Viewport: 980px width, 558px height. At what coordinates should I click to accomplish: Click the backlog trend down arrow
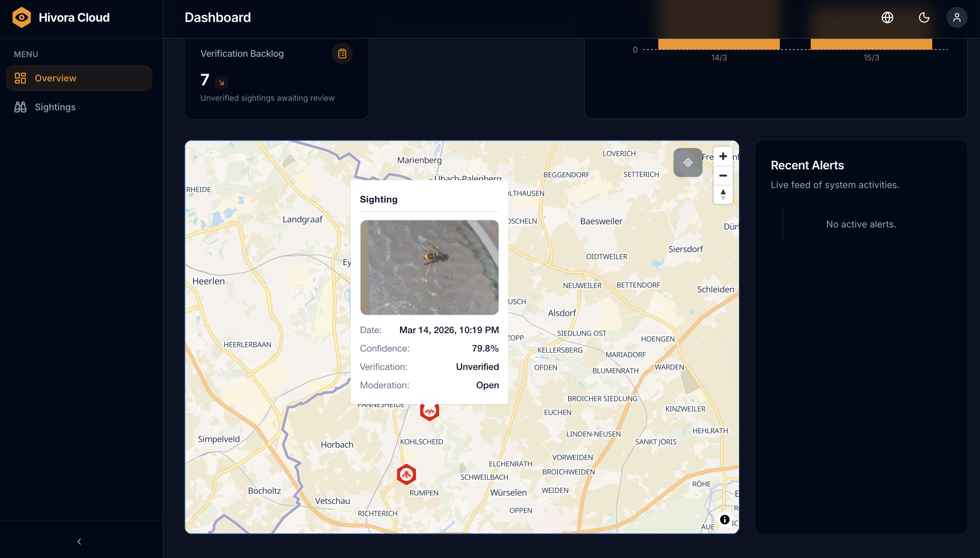pos(221,82)
